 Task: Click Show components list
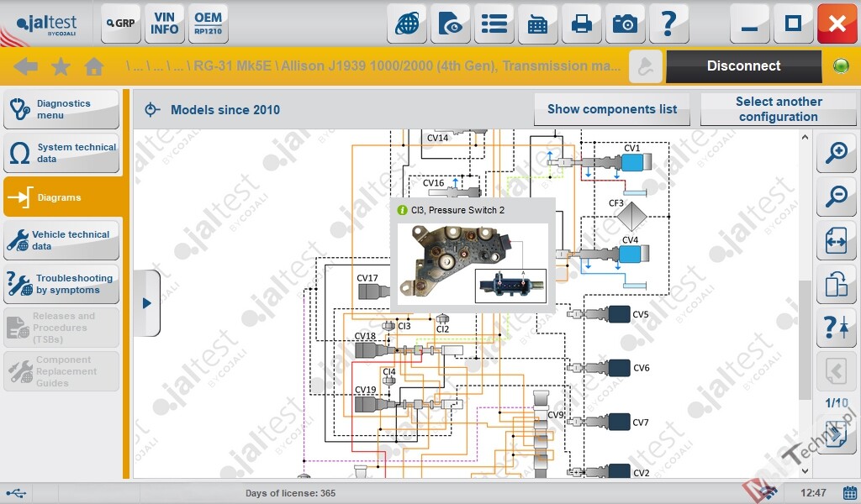coord(612,109)
